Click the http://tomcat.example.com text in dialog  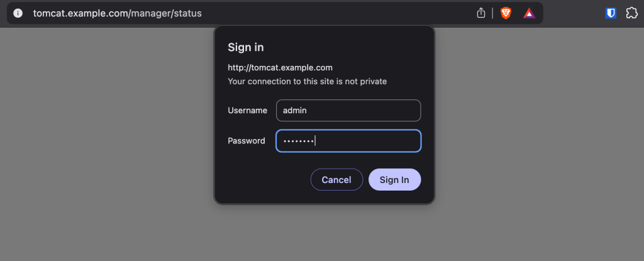pos(280,68)
